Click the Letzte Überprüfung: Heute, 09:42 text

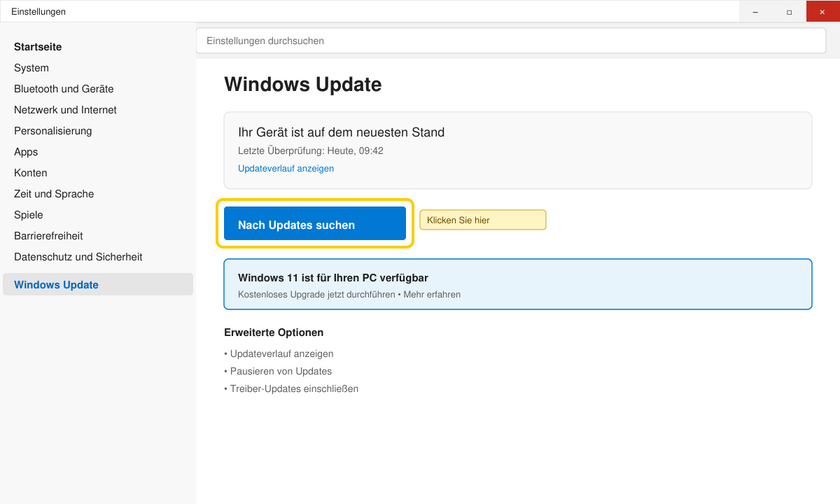pyautogui.click(x=311, y=150)
